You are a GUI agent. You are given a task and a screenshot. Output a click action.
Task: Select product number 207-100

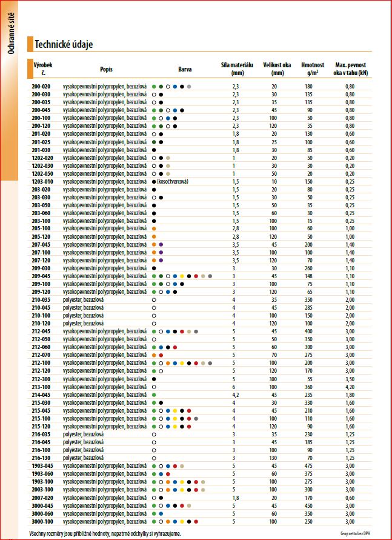[x=41, y=253]
